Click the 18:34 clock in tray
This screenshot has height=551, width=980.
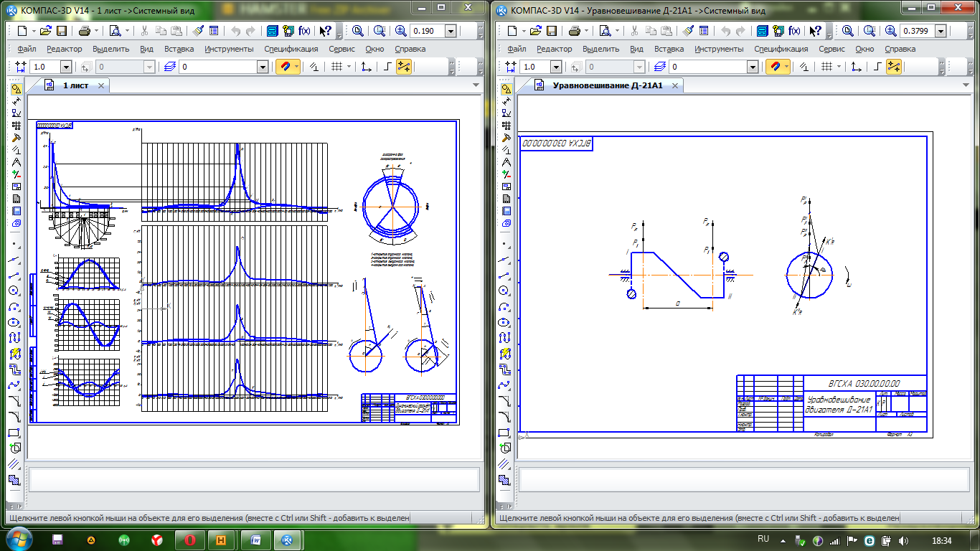[941, 540]
